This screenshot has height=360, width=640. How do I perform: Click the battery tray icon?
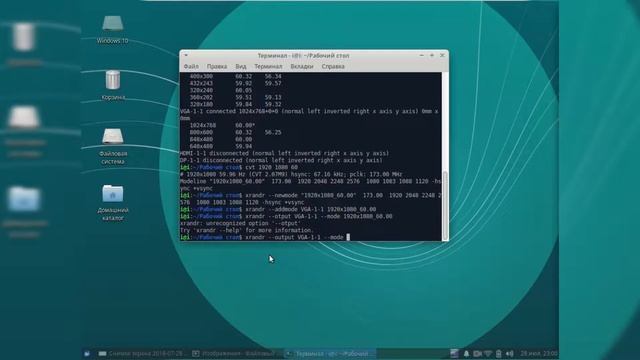click(x=498, y=353)
